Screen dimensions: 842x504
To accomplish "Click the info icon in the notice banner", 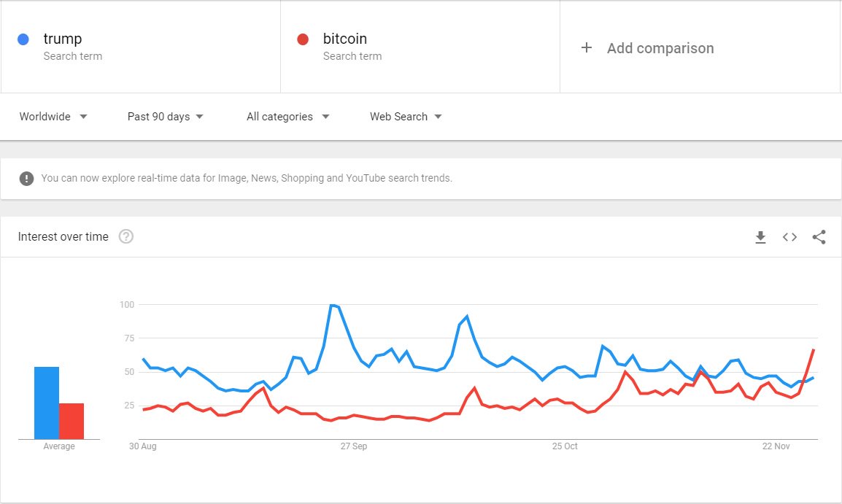I will coord(27,178).
